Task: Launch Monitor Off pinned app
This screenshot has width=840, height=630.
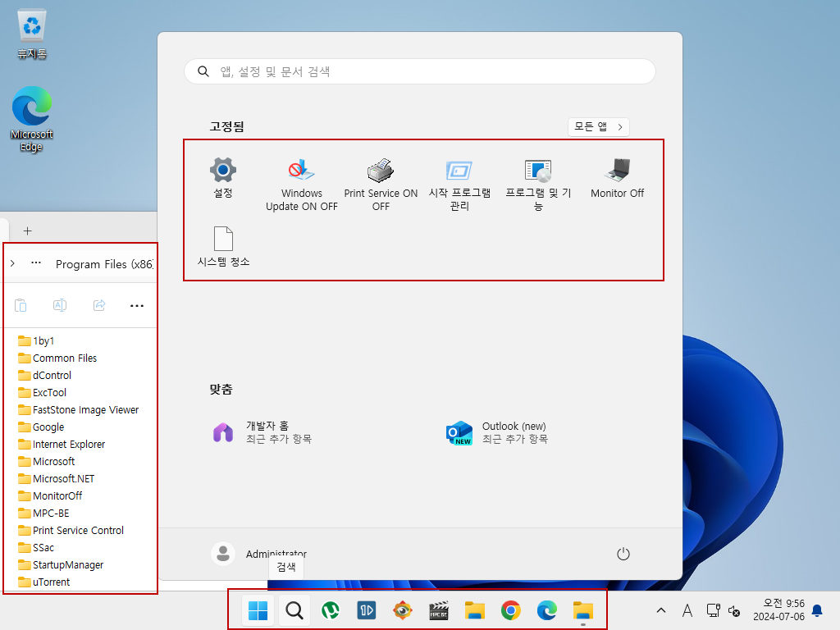Action: (617, 178)
